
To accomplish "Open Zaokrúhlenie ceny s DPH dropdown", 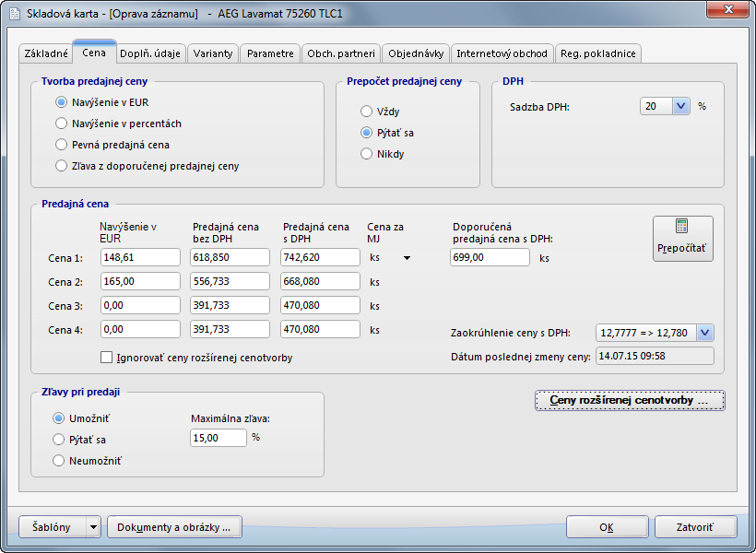I will click(705, 333).
